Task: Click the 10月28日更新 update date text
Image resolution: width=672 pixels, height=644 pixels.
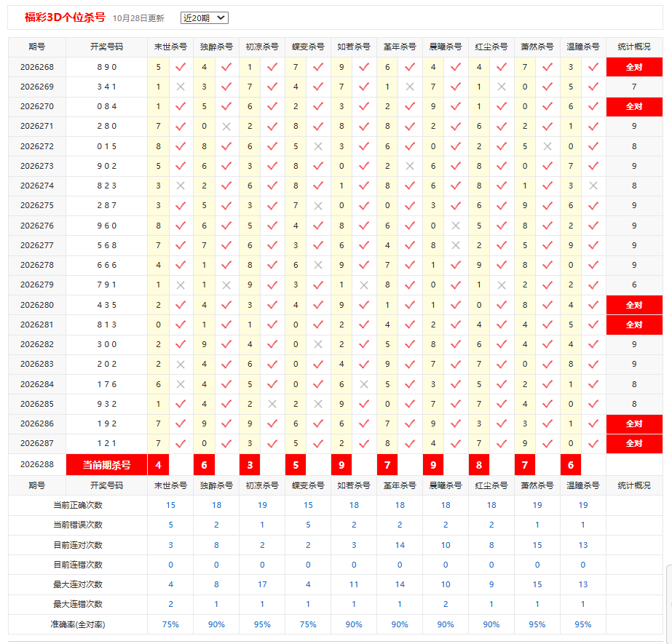Action: pos(138,18)
